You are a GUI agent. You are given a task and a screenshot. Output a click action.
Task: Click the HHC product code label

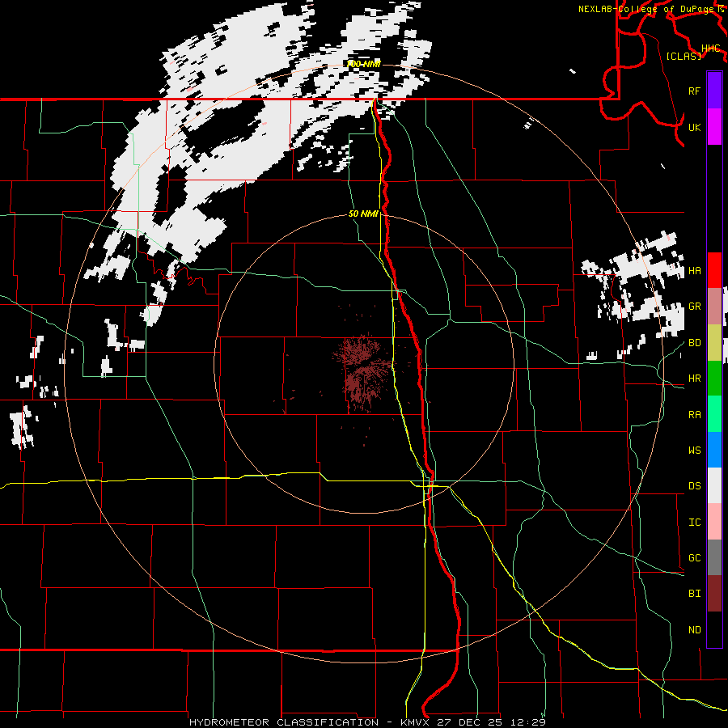tap(711, 49)
